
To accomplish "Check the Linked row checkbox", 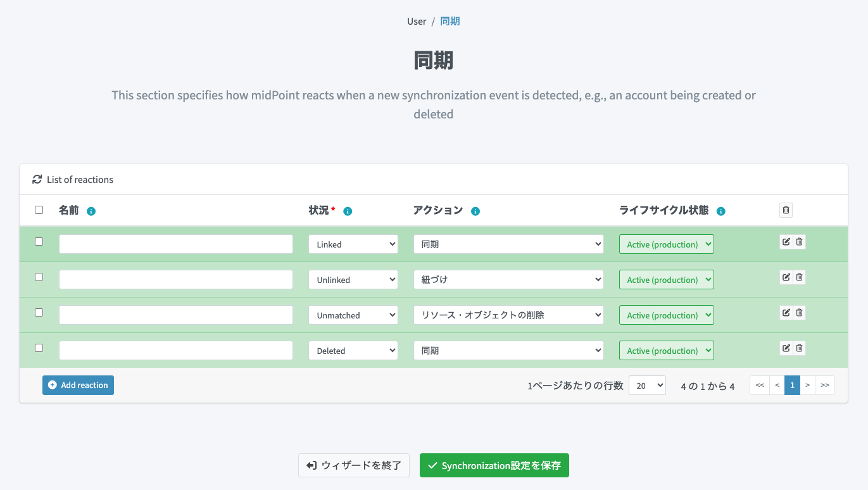I will tap(39, 242).
